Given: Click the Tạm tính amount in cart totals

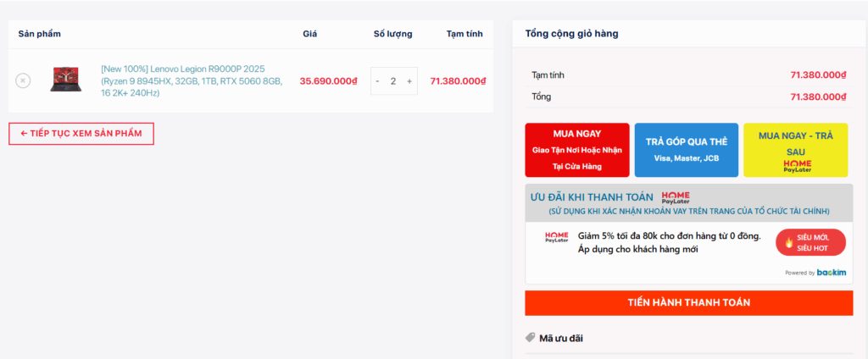Looking at the screenshot, I should pos(819,75).
